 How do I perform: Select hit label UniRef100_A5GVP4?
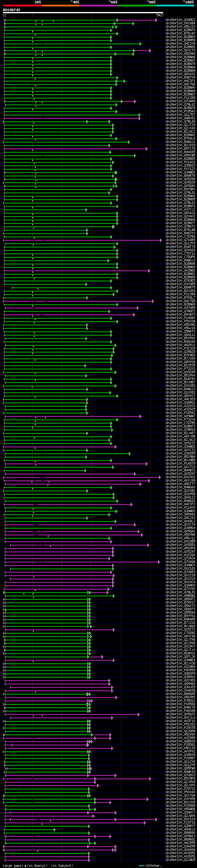point(180,548)
